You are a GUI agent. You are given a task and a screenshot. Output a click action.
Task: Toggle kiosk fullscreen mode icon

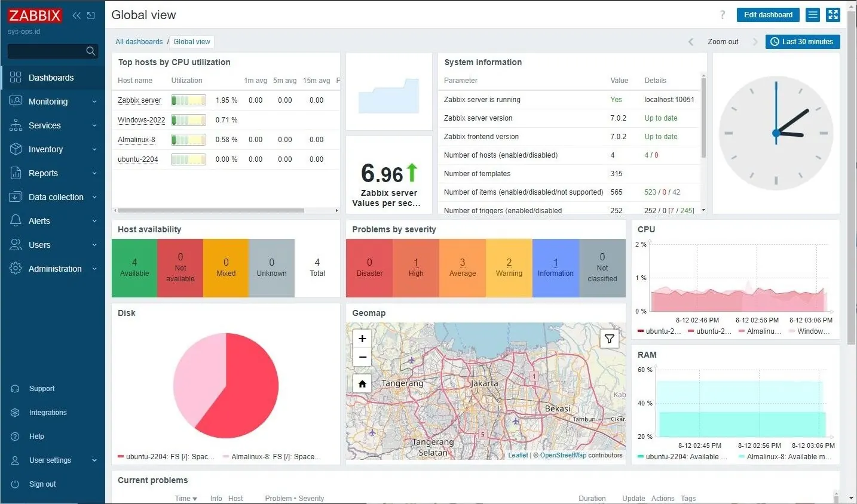[x=833, y=15]
